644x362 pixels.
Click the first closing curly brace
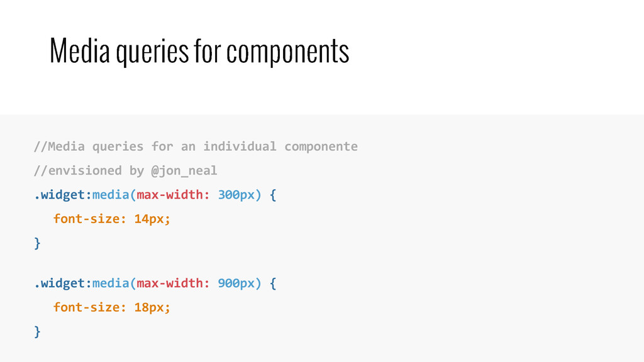pos(37,243)
